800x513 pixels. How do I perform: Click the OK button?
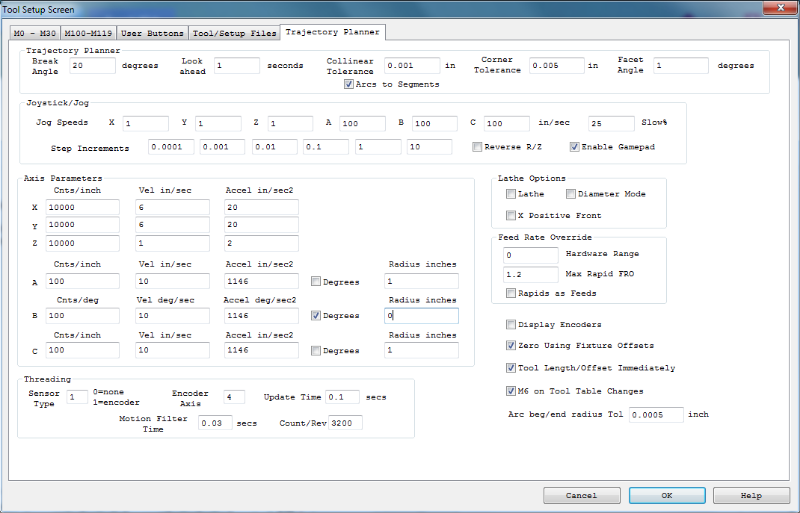[x=666, y=495]
